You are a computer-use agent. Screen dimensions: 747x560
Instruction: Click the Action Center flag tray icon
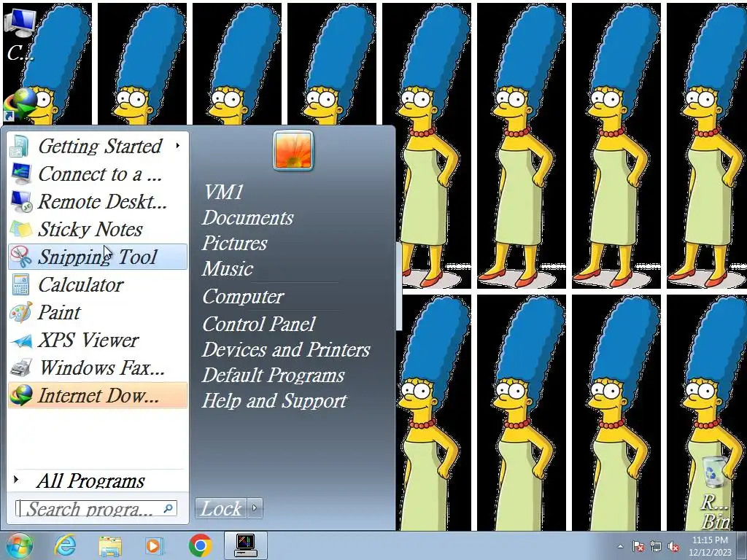[x=638, y=547]
